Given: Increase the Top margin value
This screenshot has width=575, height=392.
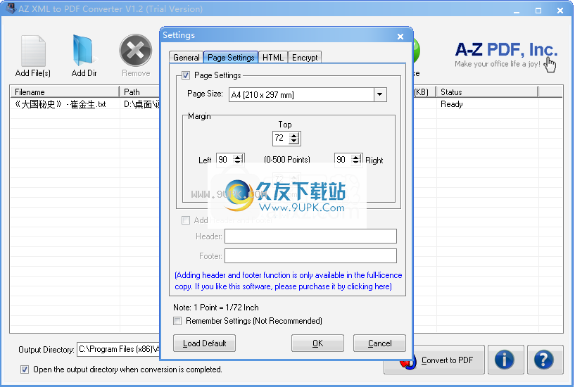Looking at the screenshot, I should (294, 135).
